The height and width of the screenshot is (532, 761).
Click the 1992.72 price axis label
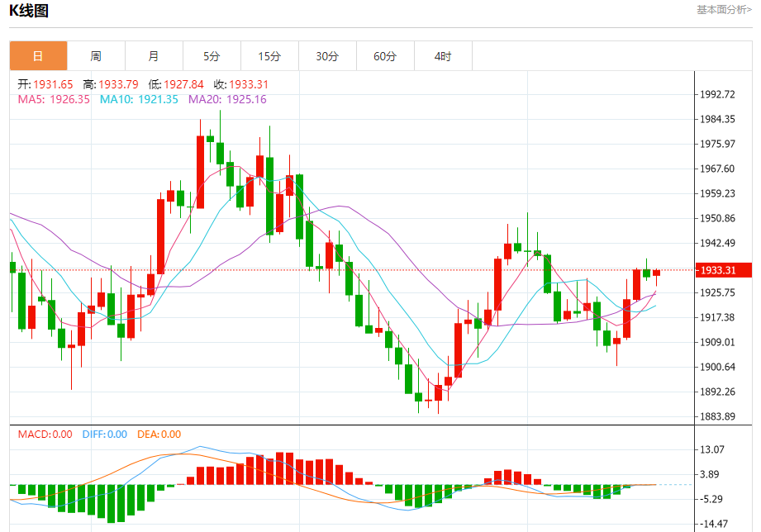(x=717, y=95)
